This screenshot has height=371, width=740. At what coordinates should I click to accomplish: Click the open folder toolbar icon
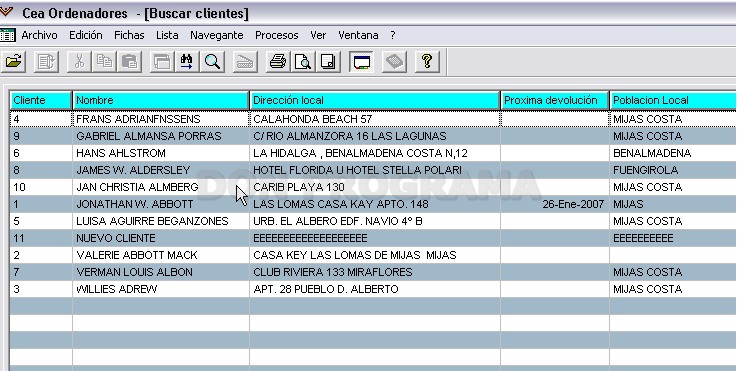point(14,61)
